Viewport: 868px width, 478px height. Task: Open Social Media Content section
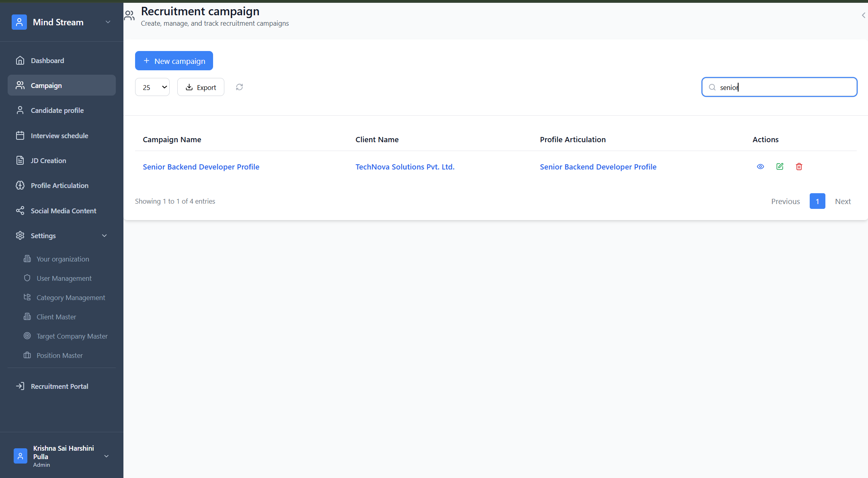pos(63,211)
